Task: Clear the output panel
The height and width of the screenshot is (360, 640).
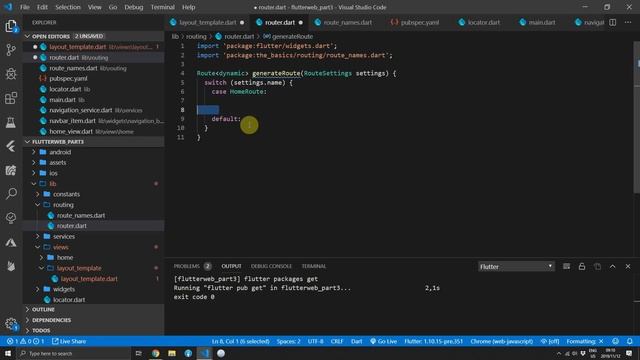Action: 567,267
